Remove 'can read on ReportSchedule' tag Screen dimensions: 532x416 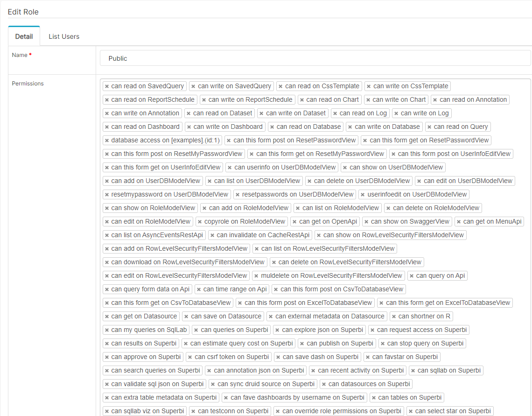click(107, 100)
